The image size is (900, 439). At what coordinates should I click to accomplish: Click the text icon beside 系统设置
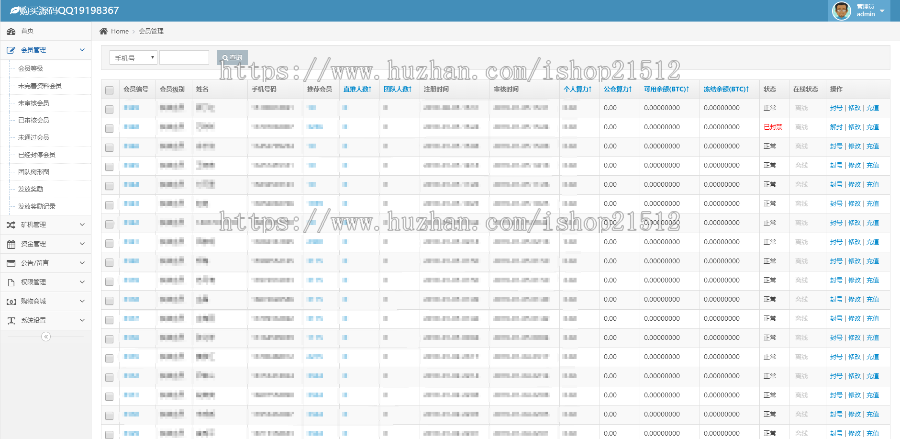point(11,320)
